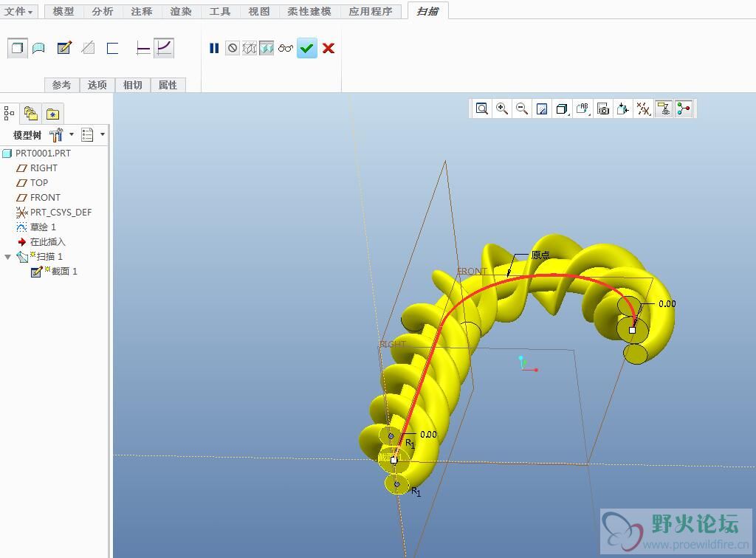The width and height of the screenshot is (756, 558).
Task: Open the folder browser navigator tab
Action: (x=31, y=113)
